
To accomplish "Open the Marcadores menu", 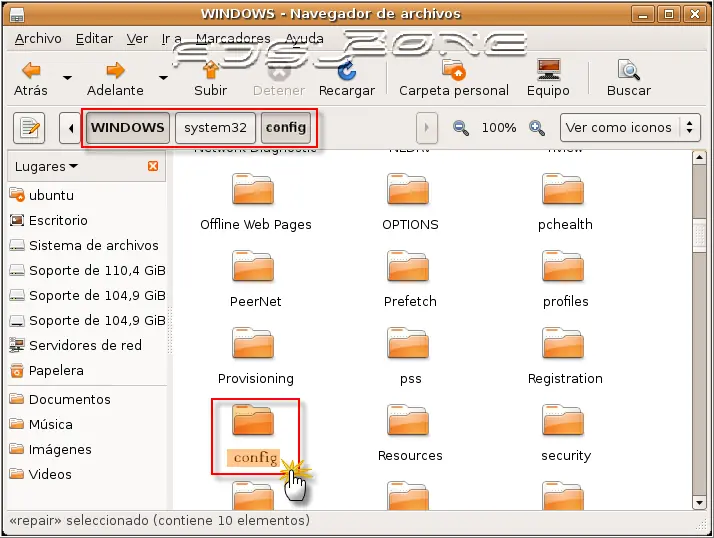I will click(233, 39).
